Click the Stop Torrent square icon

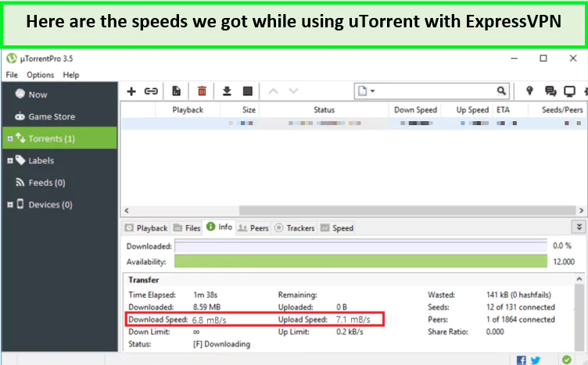[248, 91]
